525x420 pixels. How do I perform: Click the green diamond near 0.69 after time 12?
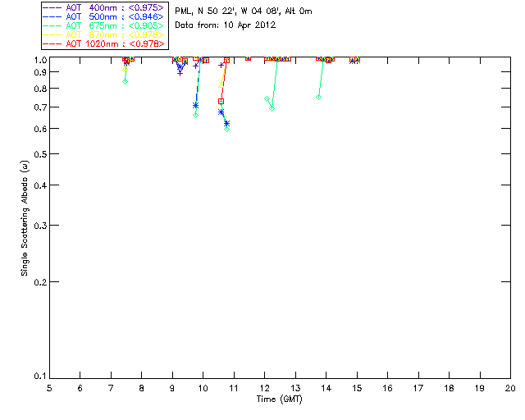coord(272,109)
